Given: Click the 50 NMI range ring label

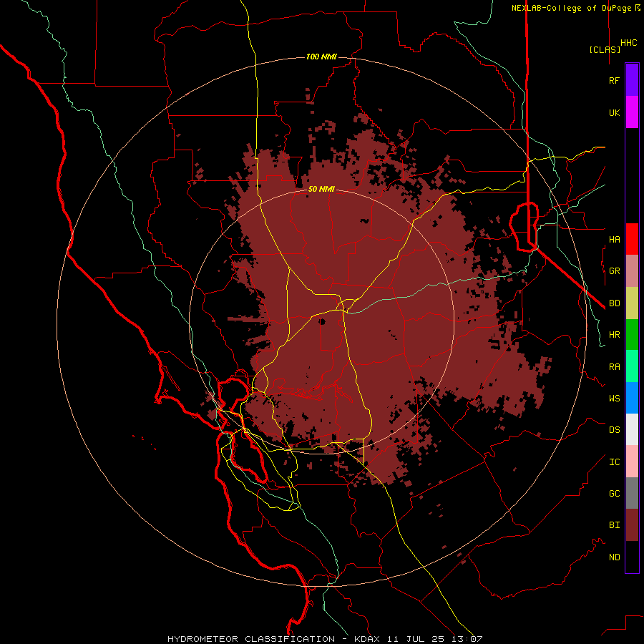Looking at the screenshot, I should pyautogui.click(x=321, y=189).
